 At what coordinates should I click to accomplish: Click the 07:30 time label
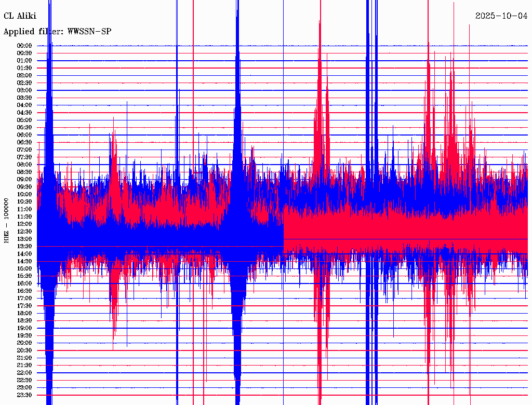(24, 157)
